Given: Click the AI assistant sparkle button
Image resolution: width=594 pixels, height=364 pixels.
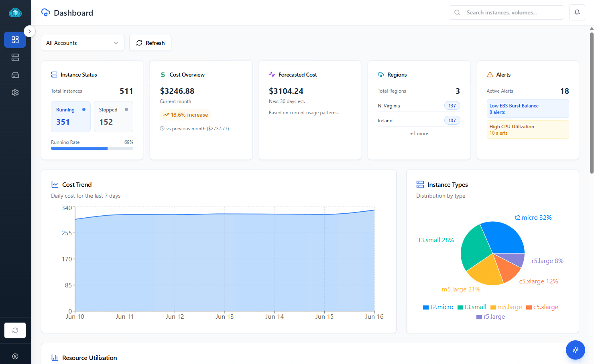Looking at the screenshot, I should (x=575, y=350).
